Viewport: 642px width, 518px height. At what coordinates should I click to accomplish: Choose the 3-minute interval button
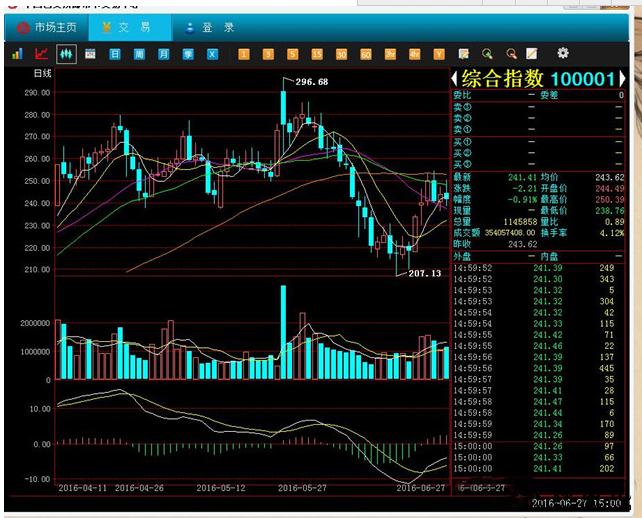tap(268, 54)
